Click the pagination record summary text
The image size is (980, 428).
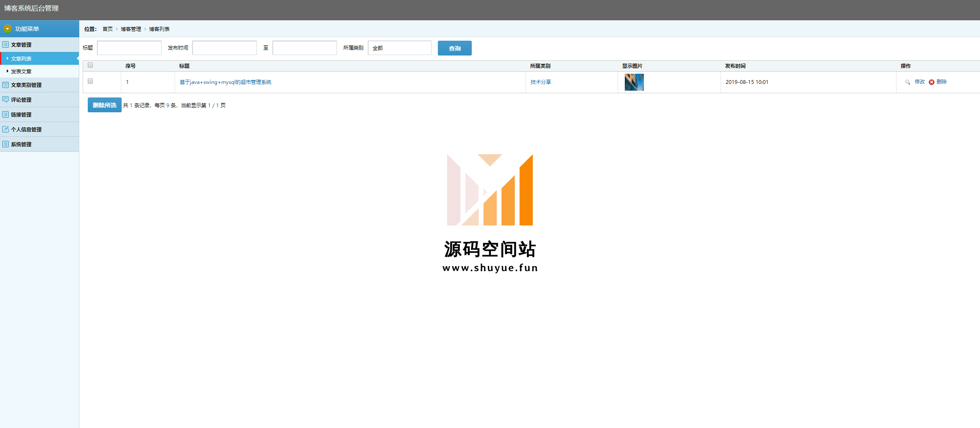(174, 106)
